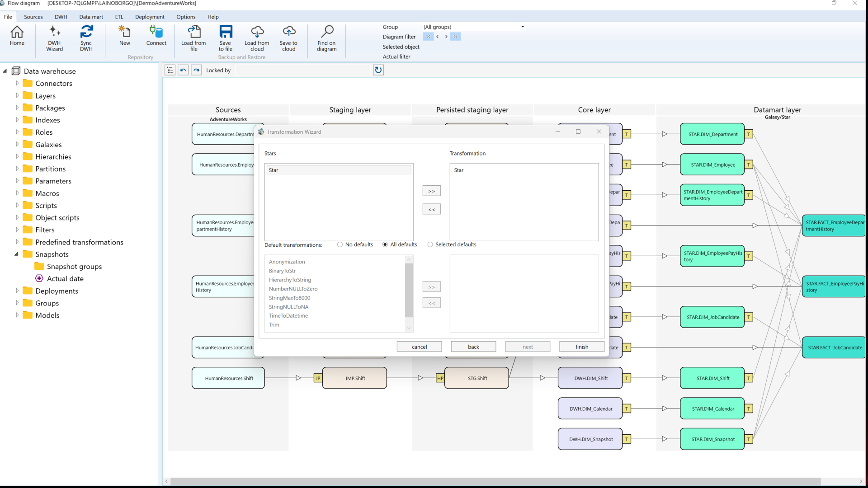868x488 pixels.
Task: Click the Connect repository icon
Action: 156,36
